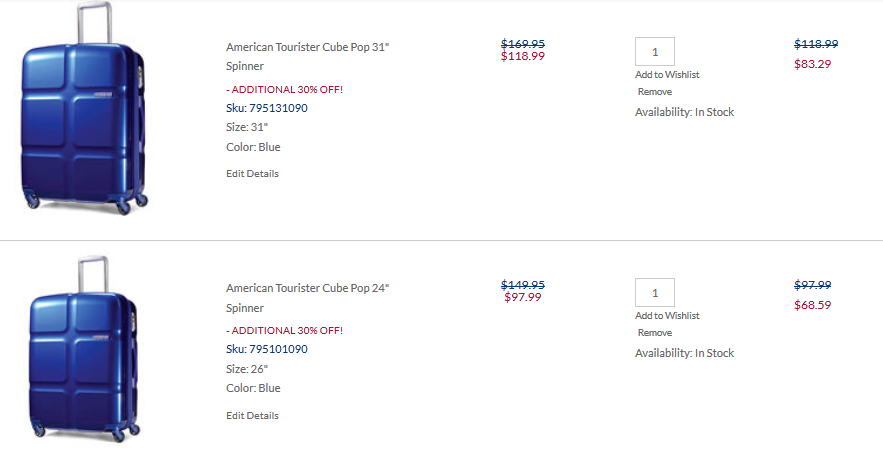Screen dimensions: 883x463
Task: Add the 31" Spinner to Wishlist
Action: (x=667, y=74)
